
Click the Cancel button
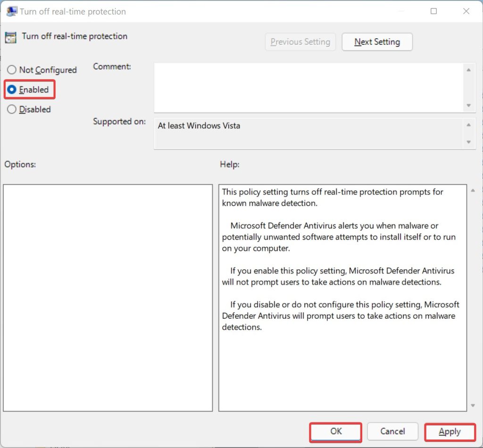tap(392, 431)
